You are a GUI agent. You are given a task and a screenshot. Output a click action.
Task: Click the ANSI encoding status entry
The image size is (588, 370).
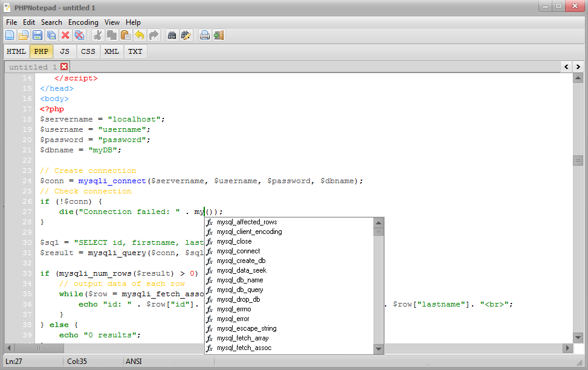click(x=134, y=362)
